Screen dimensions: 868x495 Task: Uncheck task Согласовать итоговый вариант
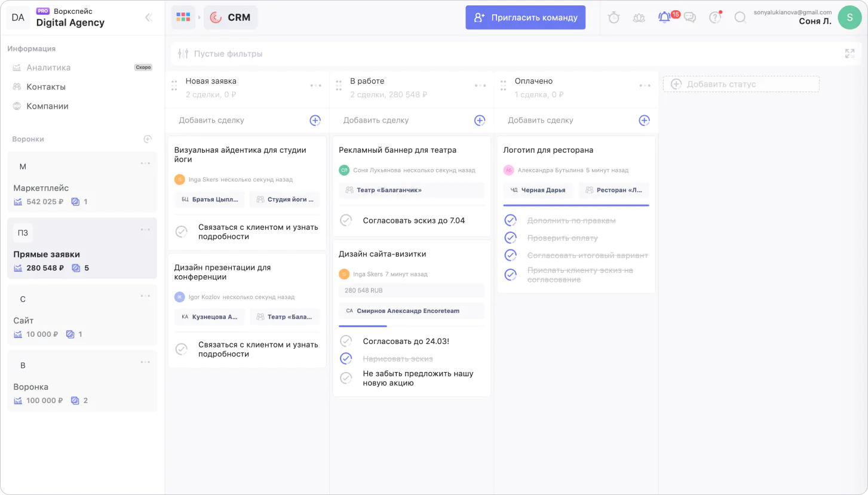pyautogui.click(x=510, y=255)
